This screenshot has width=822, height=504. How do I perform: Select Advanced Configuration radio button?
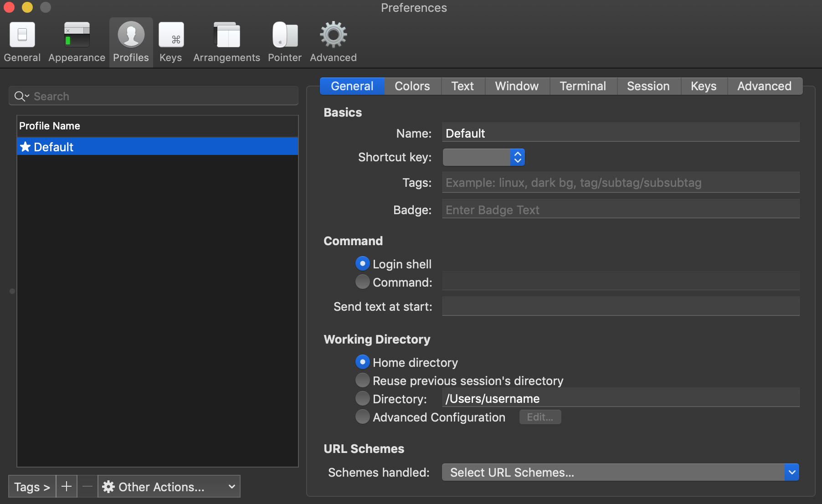pos(362,417)
